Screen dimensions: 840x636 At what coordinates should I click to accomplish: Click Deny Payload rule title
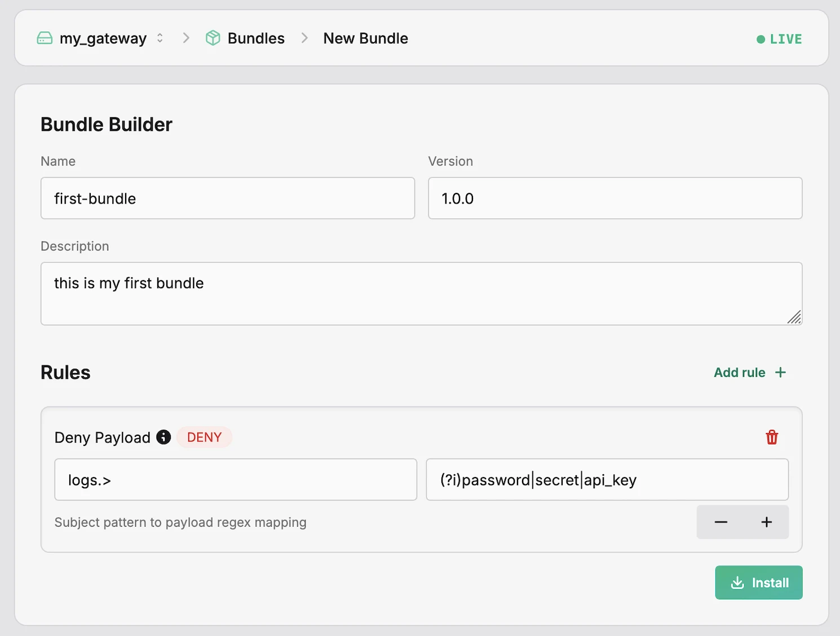103,438
